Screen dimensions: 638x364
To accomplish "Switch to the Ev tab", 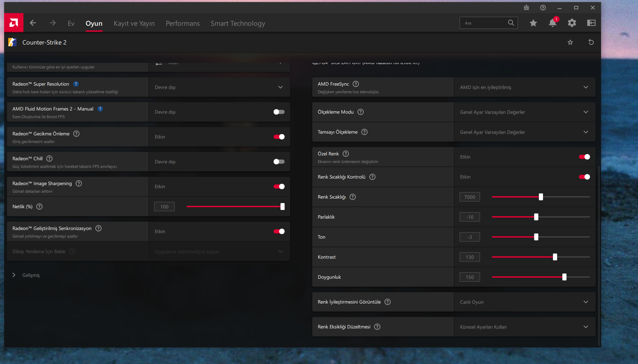I will click(71, 23).
